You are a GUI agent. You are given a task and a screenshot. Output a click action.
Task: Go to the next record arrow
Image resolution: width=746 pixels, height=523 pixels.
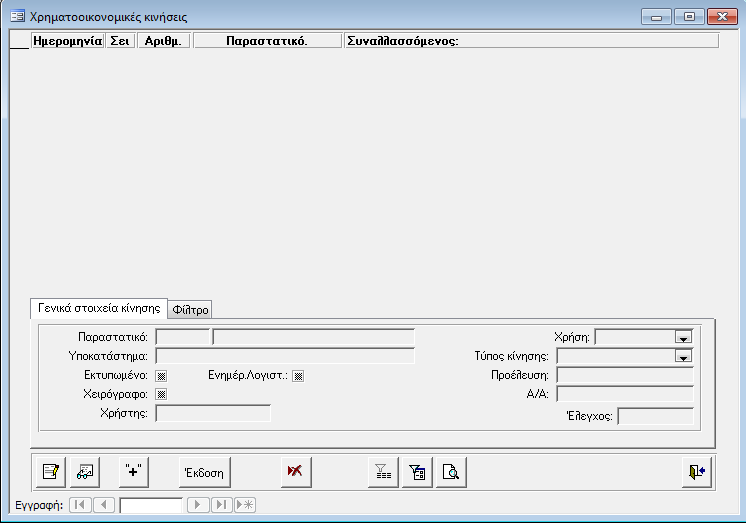pos(198,505)
